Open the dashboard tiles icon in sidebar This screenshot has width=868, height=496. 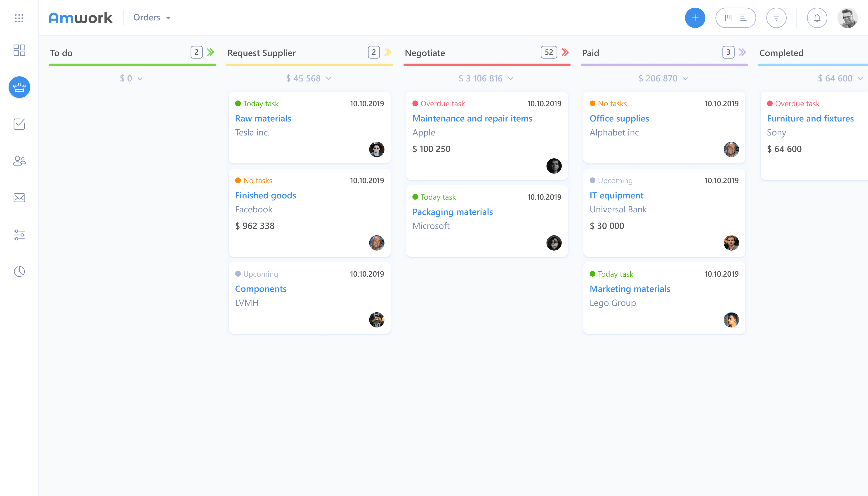coord(19,50)
